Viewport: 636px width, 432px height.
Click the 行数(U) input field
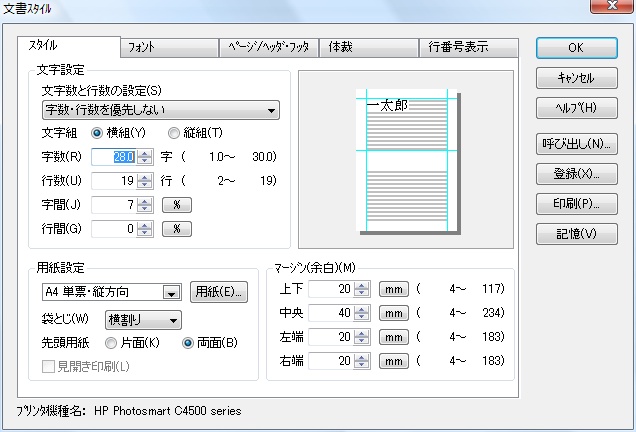[x=114, y=181]
